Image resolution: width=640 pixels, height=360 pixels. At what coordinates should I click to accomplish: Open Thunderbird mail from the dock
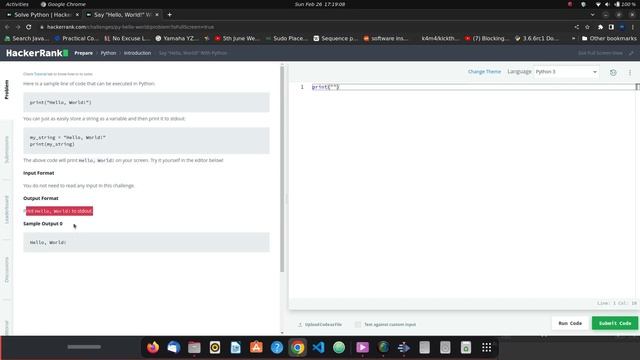(x=173, y=347)
